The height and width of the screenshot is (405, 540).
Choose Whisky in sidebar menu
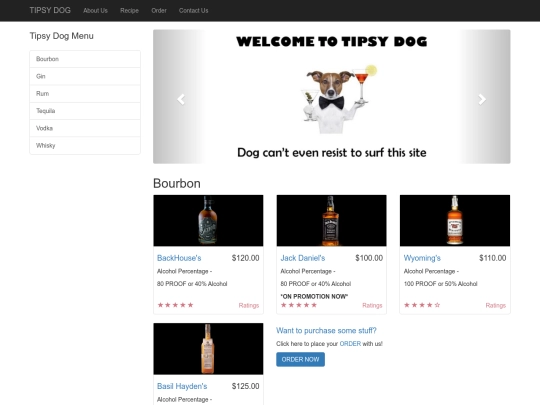click(85, 145)
